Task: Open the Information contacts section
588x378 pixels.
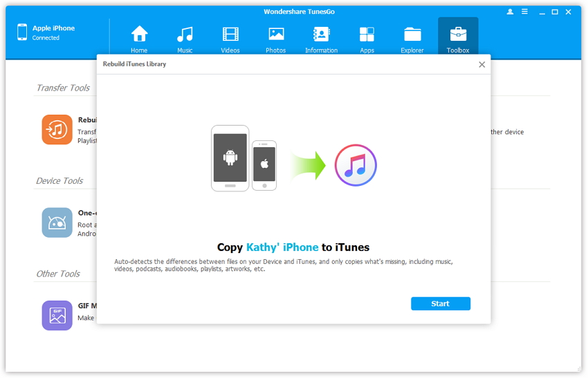Action: pyautogui.click(x=321, y=39)
